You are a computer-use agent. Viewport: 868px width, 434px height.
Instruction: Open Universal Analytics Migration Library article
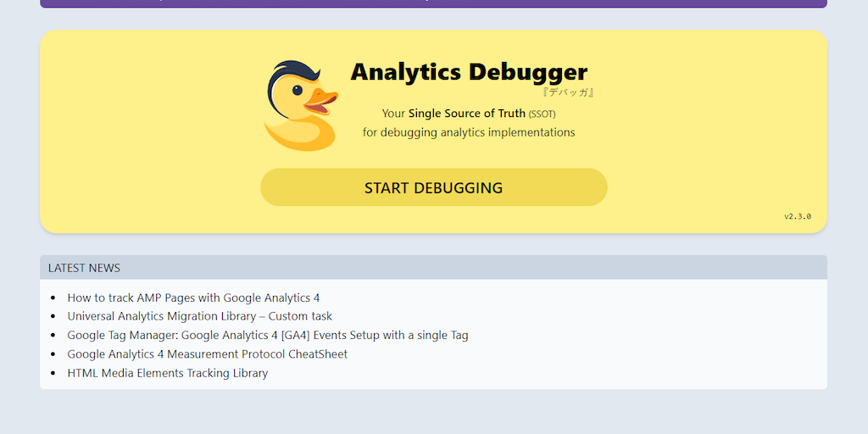coord(200,316)
